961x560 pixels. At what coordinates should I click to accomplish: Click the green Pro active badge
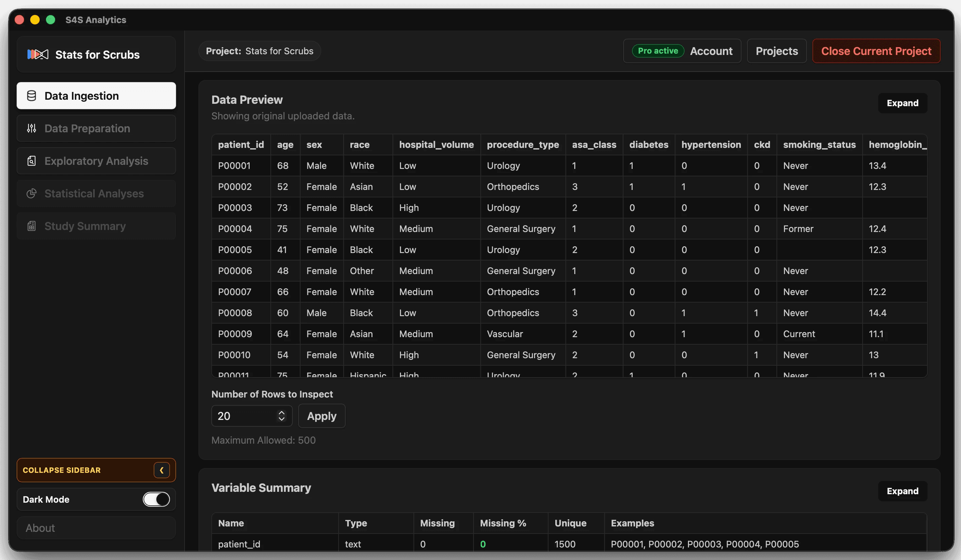click(657, 51)
